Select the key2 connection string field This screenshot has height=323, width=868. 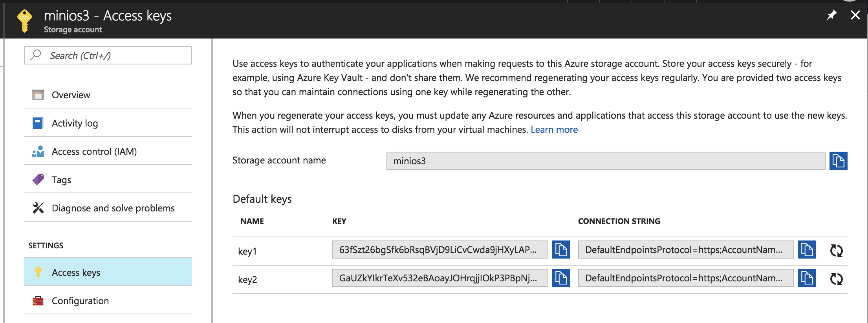click(686, 278)
